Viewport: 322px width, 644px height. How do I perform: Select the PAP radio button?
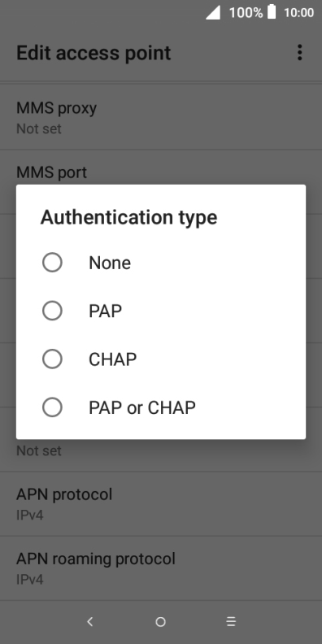point(52,311)
